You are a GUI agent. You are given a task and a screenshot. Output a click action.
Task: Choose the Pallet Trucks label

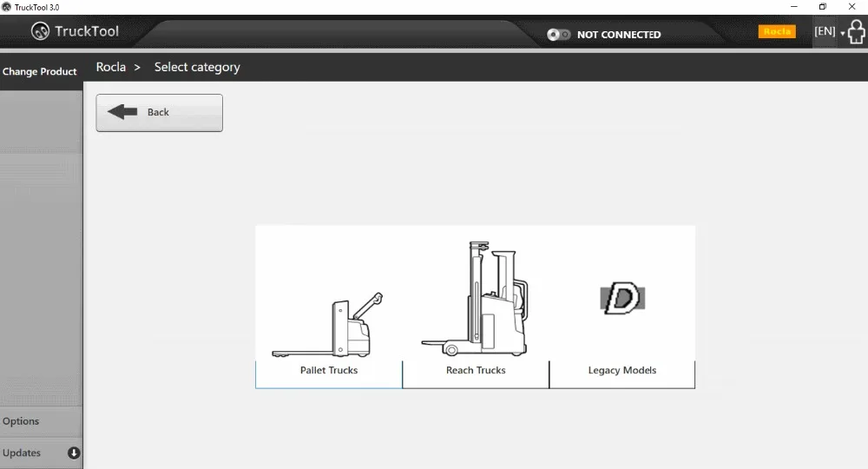pyautogui.click(x=329, y=371)
